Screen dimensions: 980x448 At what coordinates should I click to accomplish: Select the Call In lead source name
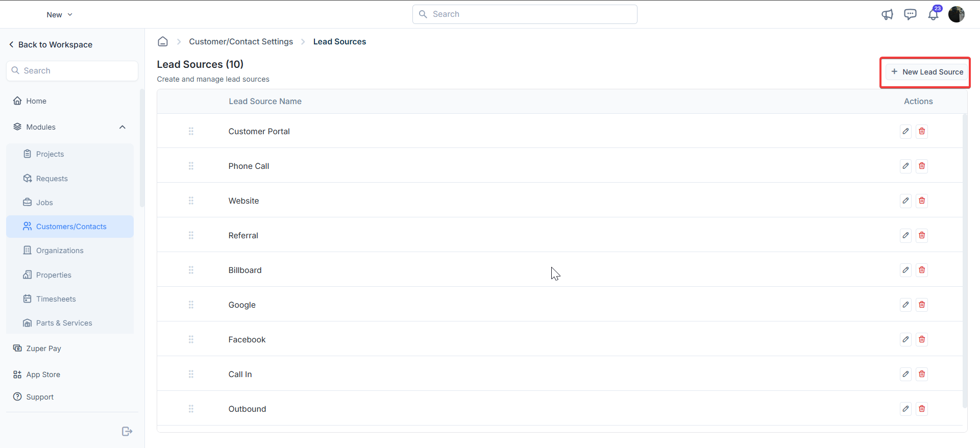click(x=240, y=374)
